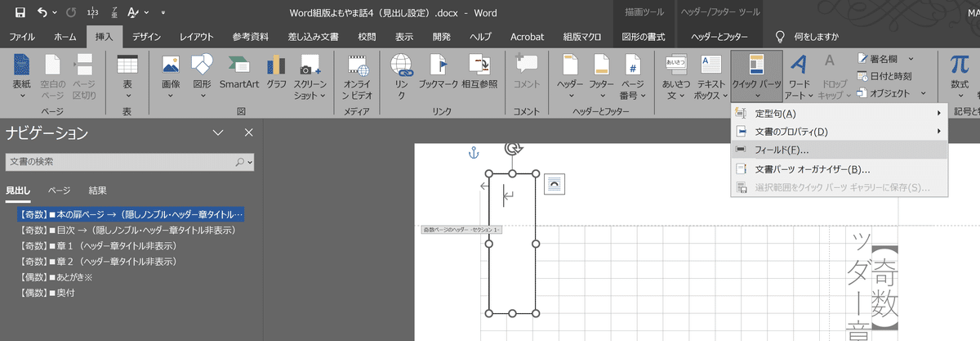Screen dimensions: 980x341
Task: Add a ブックマーク
Action: click(x=438, y=74)
